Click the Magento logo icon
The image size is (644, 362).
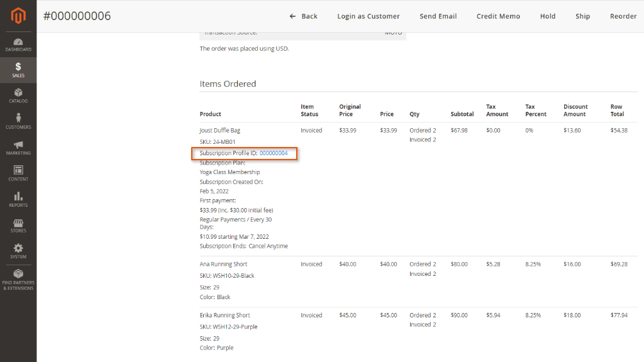tap(18, 16)
